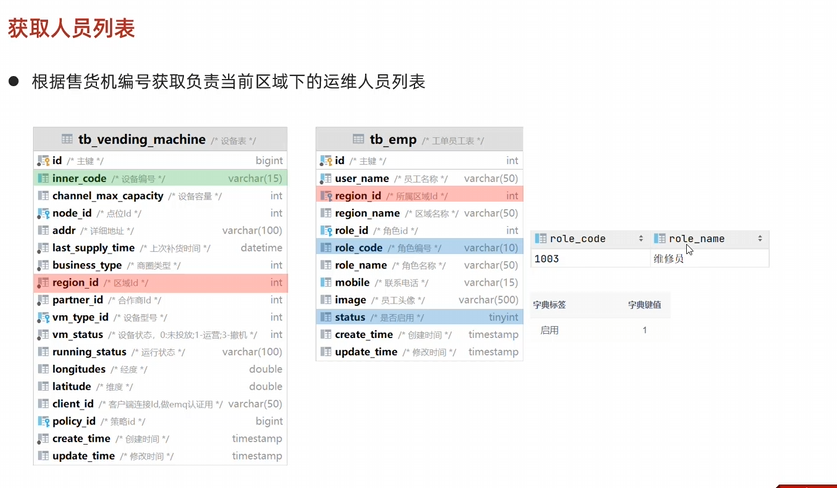Click the key icon beside tb_emp id
This screenshot has height=488, width=837.
click(326, 161)
